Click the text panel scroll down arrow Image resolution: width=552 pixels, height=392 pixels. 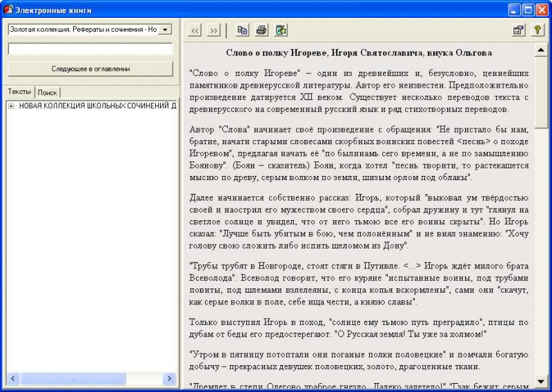[541, 380]
